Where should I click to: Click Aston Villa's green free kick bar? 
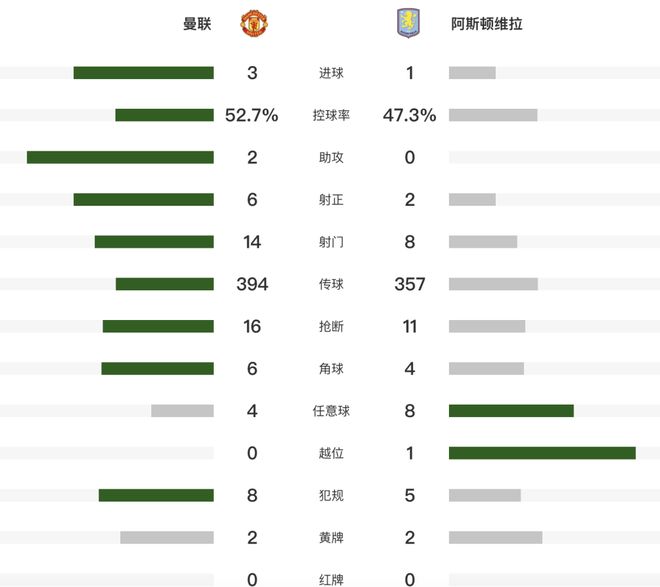tap(511, 411)
